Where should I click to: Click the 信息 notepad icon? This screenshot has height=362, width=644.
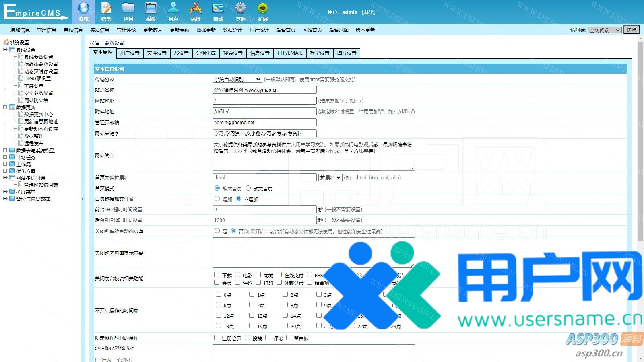point(106,9)
